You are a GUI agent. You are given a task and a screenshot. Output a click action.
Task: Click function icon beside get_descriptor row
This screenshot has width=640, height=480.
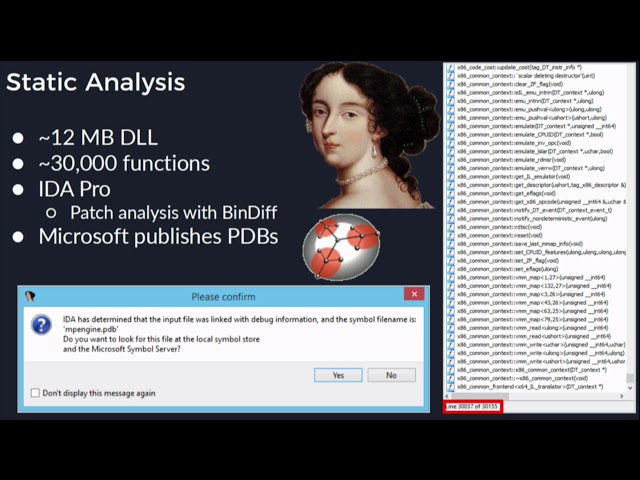[450, 185]
